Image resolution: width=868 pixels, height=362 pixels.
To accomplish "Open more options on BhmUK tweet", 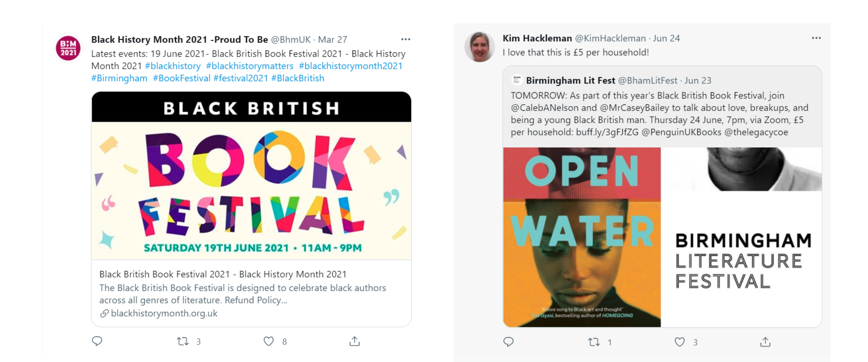I will [406, 40].
